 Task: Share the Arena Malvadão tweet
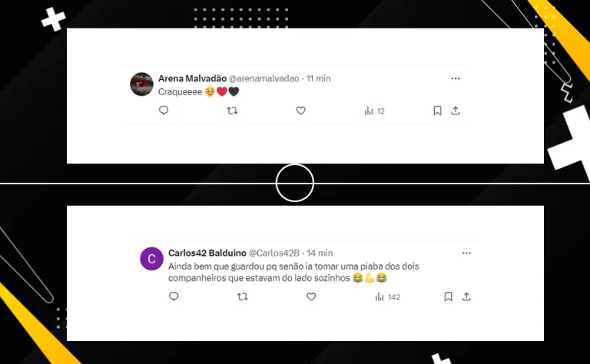click(x=456, y=111)
